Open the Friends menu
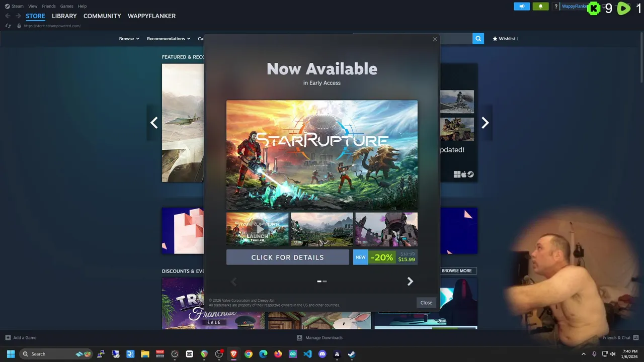This screenshot has width=644, height=362. point(49,6)
